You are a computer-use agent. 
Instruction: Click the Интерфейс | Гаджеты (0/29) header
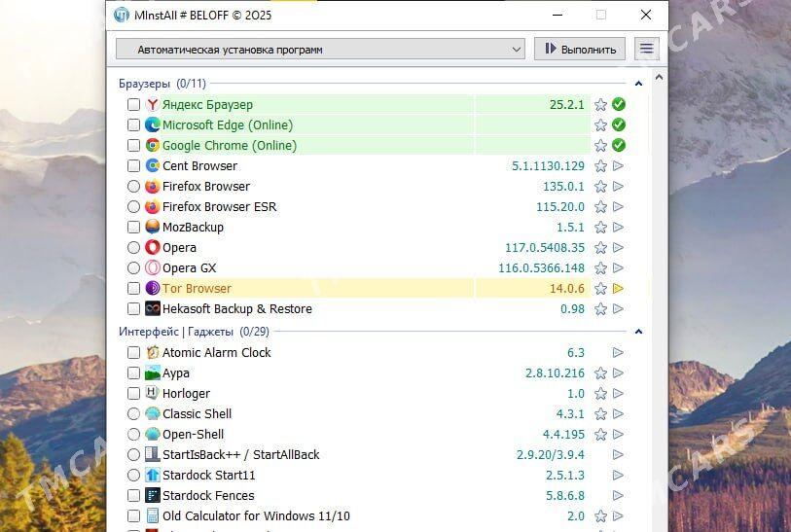point(195,332)
